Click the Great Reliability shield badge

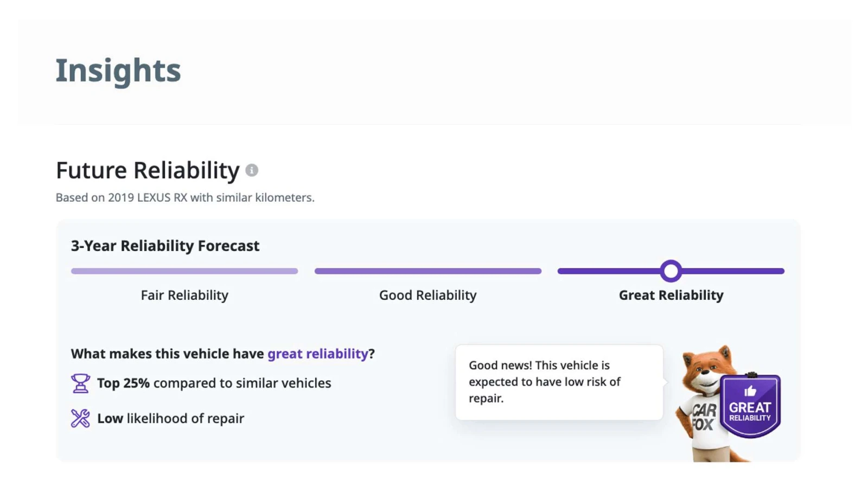[x=750, y=406]
